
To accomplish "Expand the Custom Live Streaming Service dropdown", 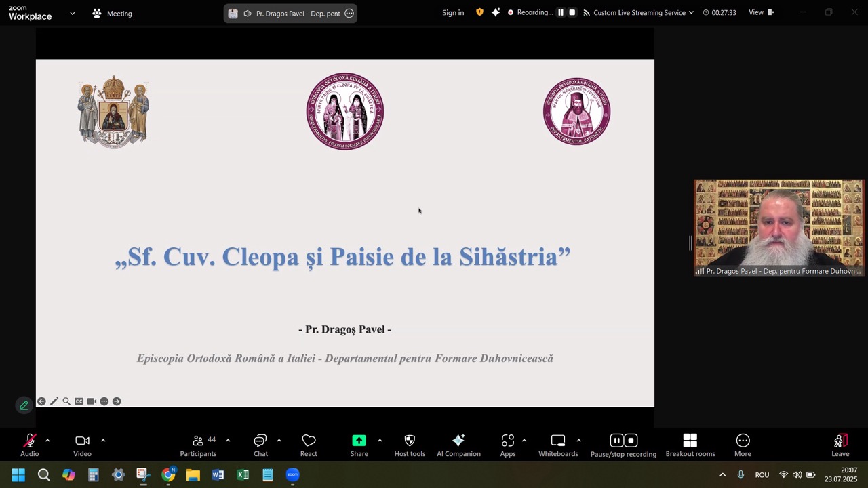I will click(691, 13).
